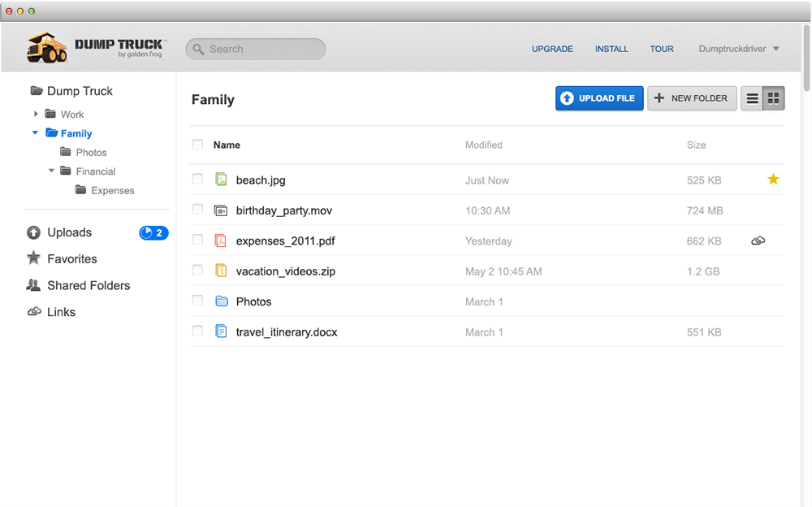Click the UPLOAD FILE button

click(599, 98)
